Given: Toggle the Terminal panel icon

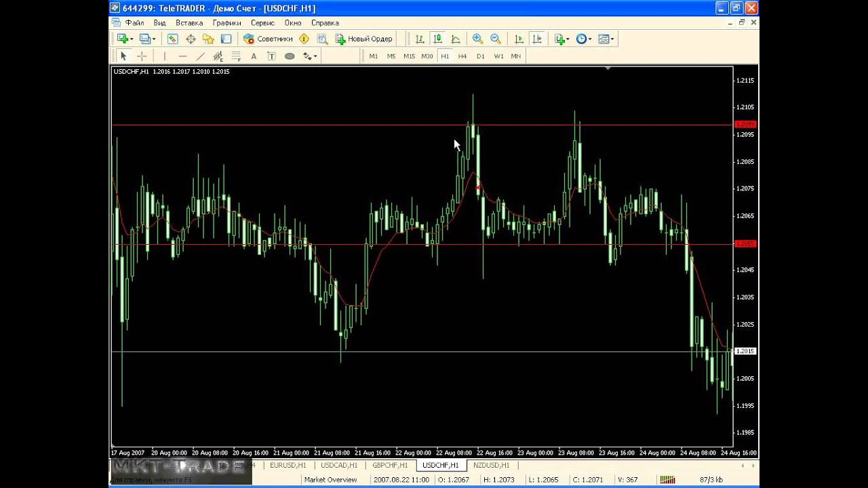Looking at the screenshot, I should (x=226, y=39).
